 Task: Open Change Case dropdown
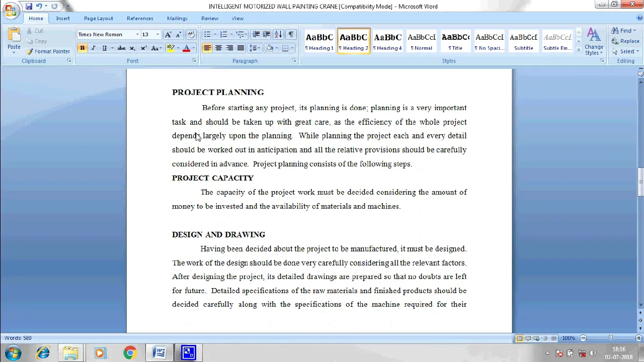pyautogui.click(x=156, y=48)
